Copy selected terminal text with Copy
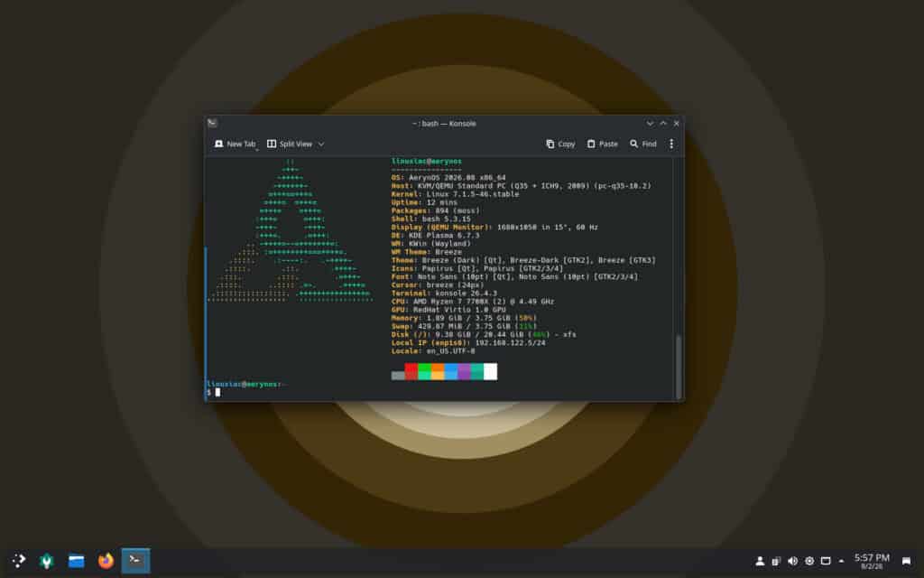Image resolution: width=924 pixels, height=578 pixels. pyautogui.click(x=560, y=144)
